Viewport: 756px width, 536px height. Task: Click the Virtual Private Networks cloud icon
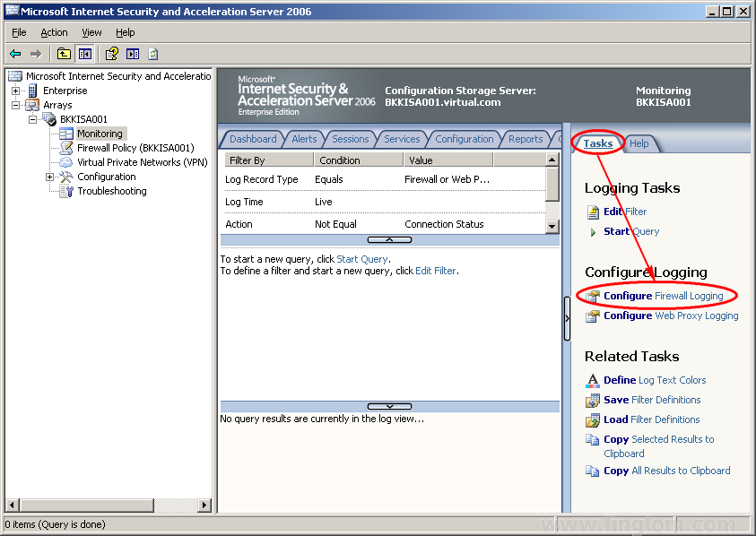(66, 162)
